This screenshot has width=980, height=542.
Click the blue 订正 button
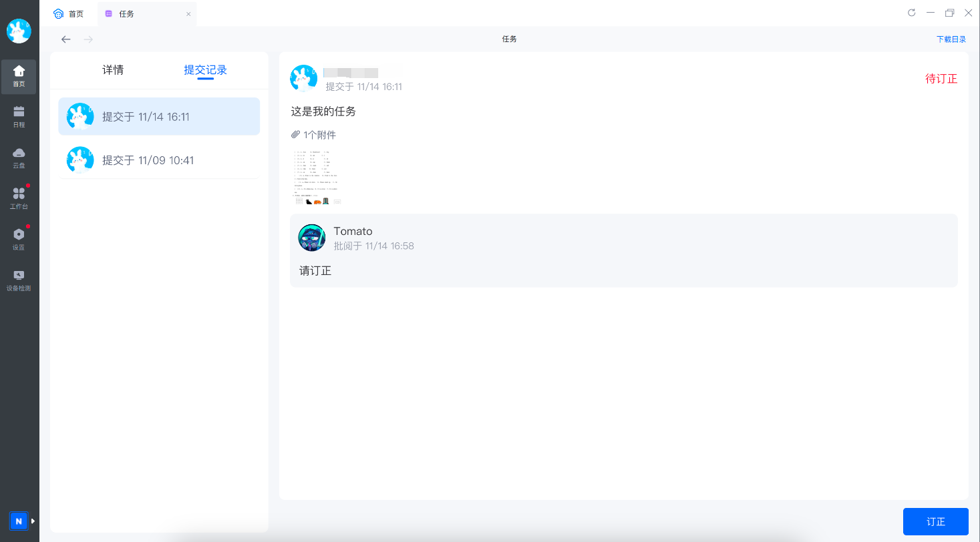[936, 521]
